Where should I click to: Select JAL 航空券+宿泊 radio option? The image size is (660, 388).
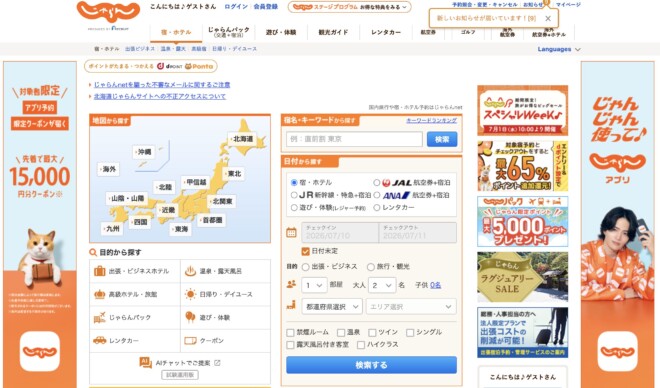(377, 183)
